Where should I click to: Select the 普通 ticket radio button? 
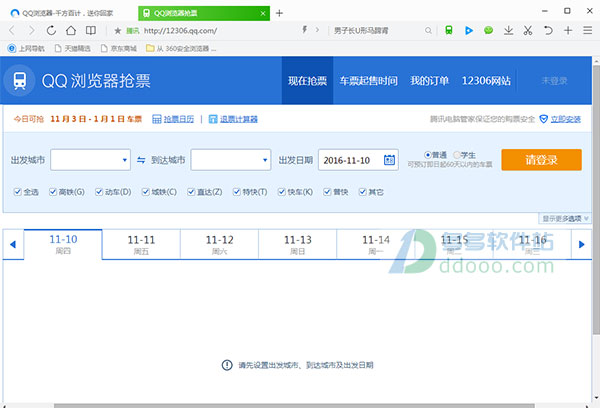(428, 155)
